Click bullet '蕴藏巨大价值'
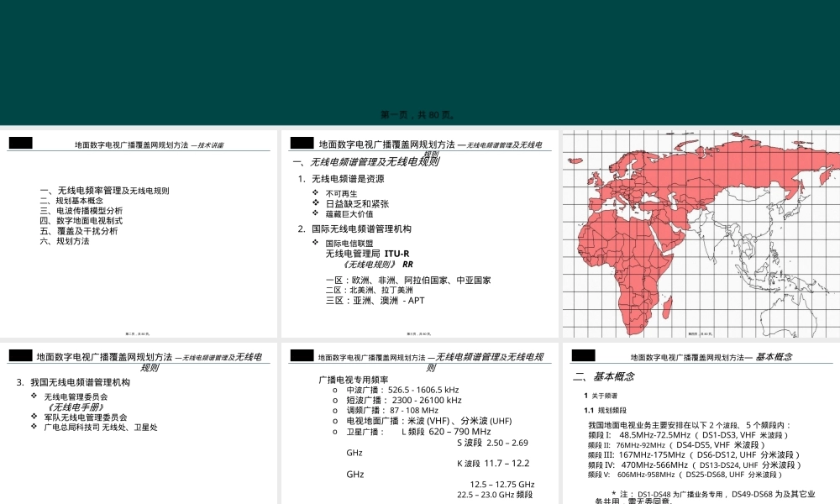 tap(349, 213)
